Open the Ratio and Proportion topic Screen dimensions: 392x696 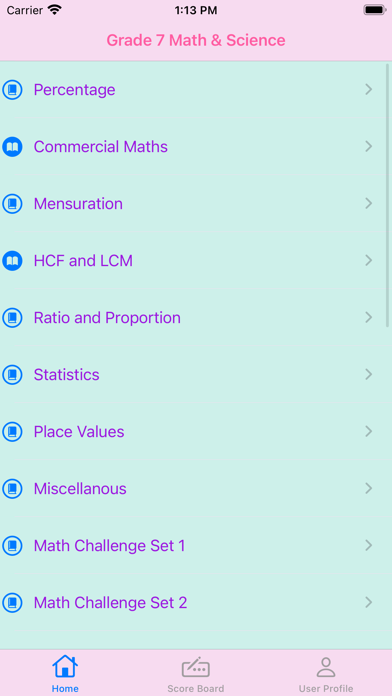[107, 318]
